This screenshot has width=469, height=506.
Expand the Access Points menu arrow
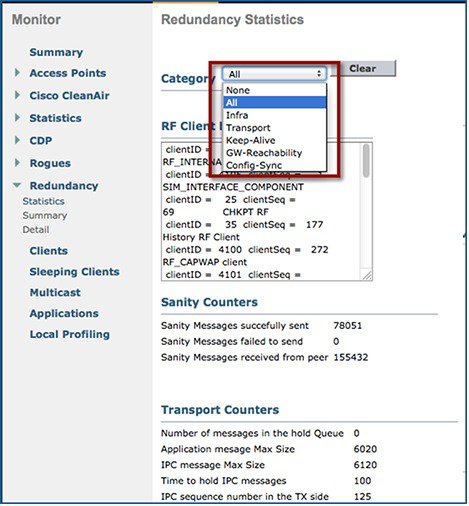pos(17,73)
